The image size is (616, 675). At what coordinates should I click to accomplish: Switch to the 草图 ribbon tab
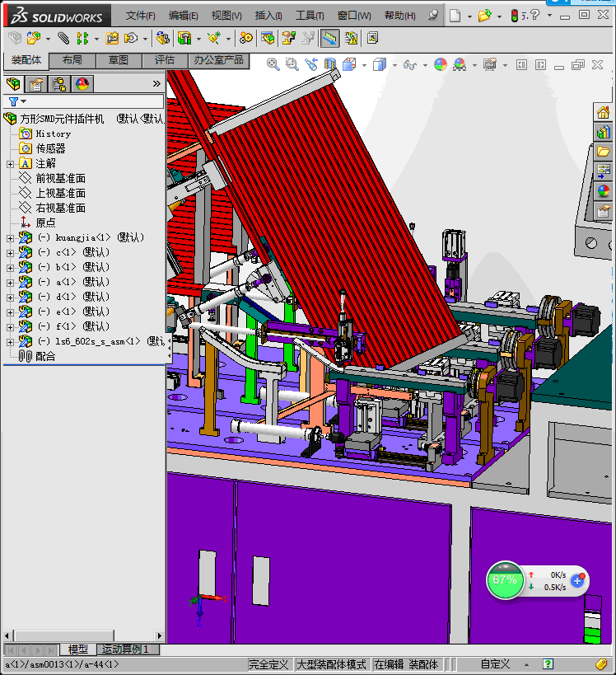[x=119, y=60]
